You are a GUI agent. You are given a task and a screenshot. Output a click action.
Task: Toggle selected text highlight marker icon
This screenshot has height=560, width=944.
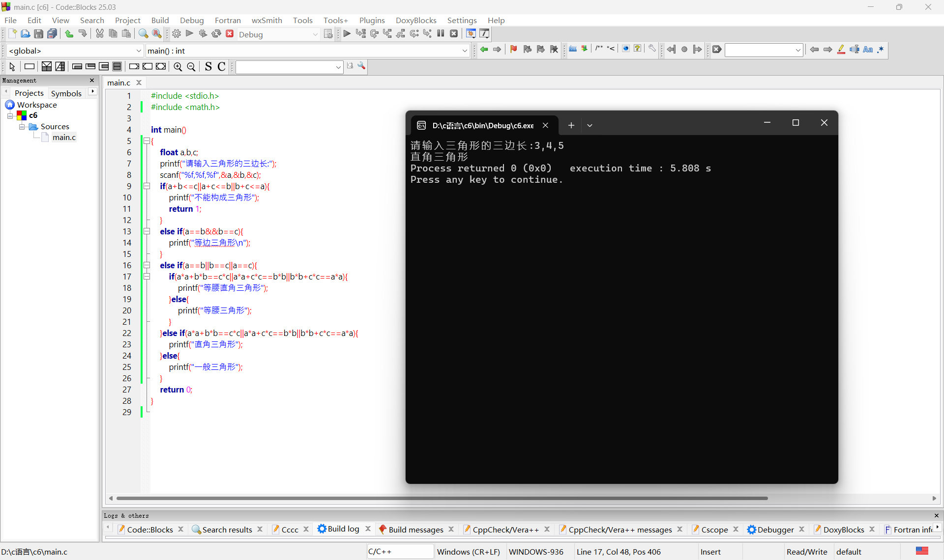click(841, 49)
